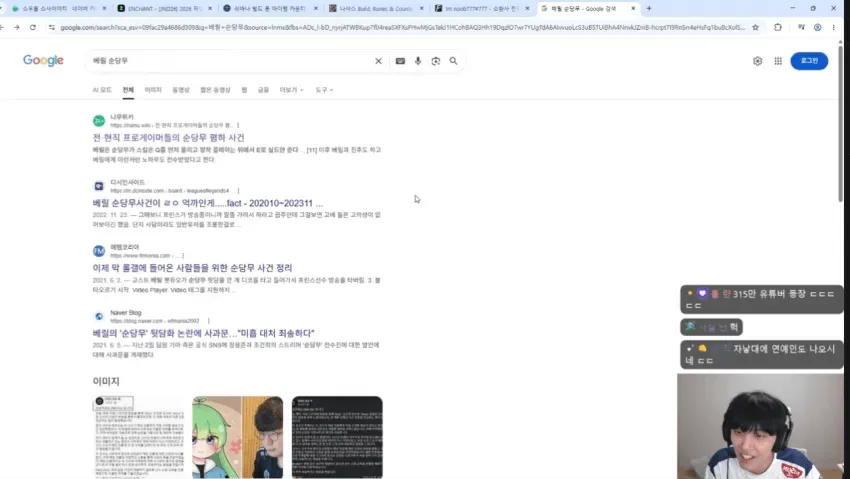Click the Chrome address bar URL
This screenshot has height=479, width=850.
[402, 27]
